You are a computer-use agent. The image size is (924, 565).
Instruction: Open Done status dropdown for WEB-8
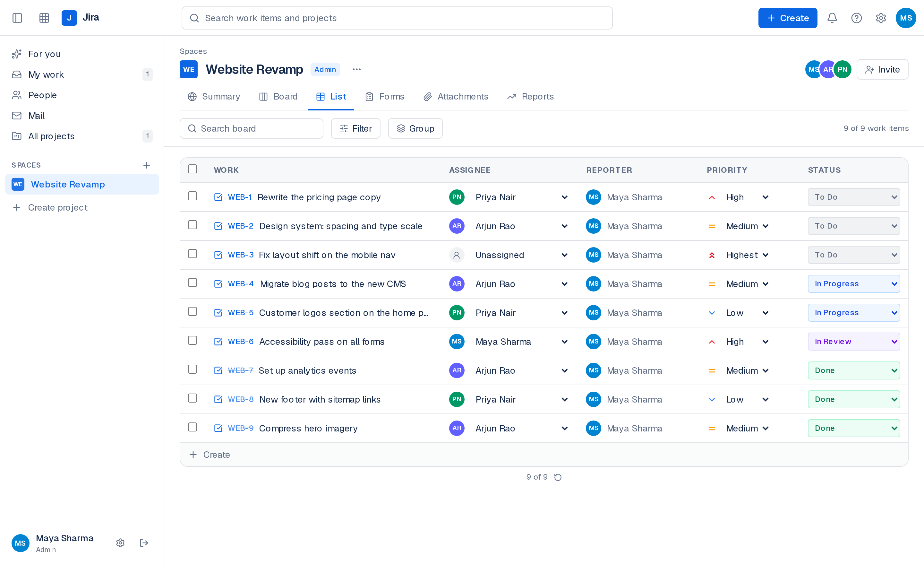click(x=854, y=400)
